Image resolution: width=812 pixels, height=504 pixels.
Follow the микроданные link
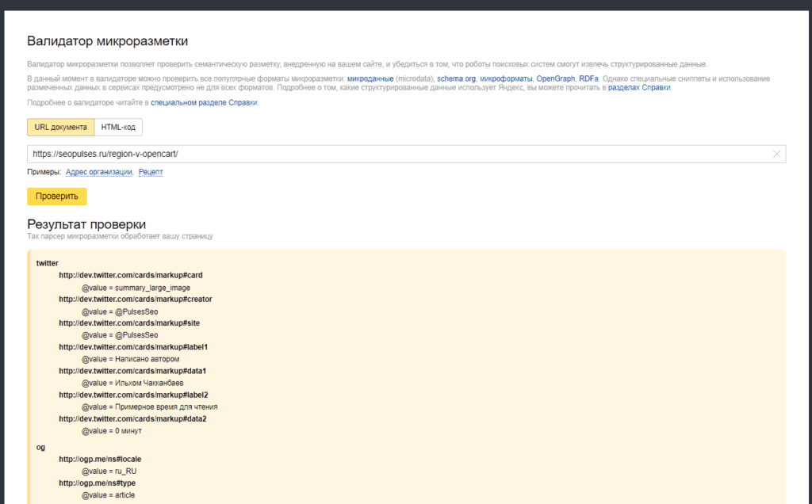click(370, 78)
